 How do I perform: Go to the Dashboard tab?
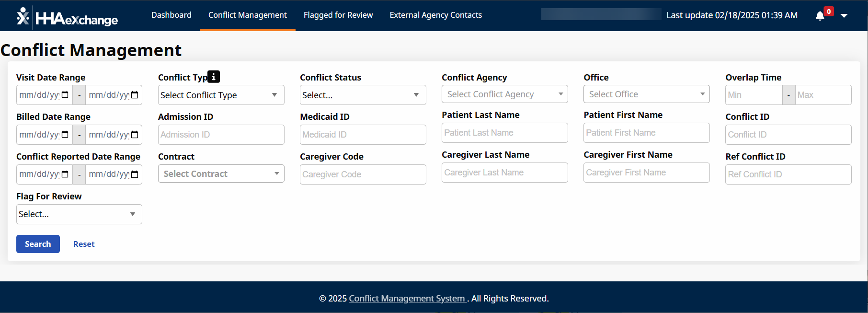[x=171, y=15]
